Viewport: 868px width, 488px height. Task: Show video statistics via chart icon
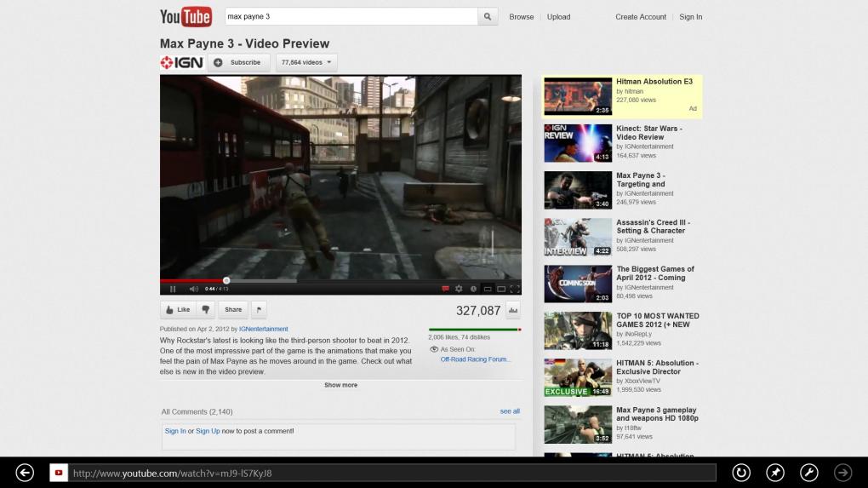pos(513,310)
